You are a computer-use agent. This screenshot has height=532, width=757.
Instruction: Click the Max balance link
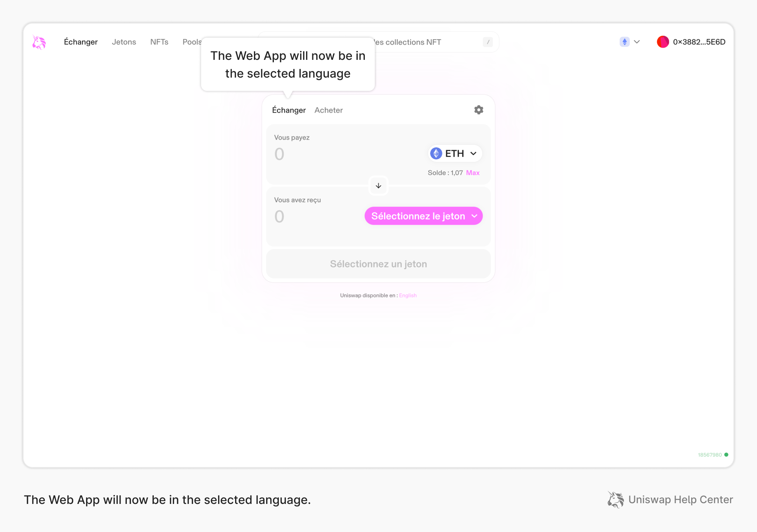[473, 173]
